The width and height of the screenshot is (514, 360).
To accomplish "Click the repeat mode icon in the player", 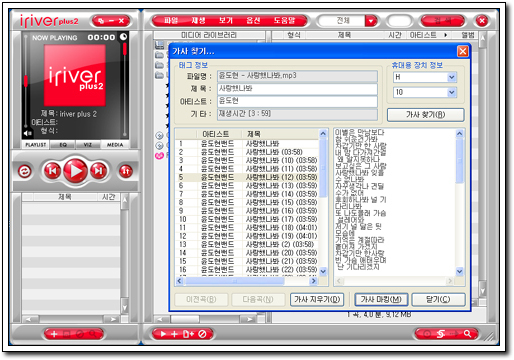I will 25,171.
